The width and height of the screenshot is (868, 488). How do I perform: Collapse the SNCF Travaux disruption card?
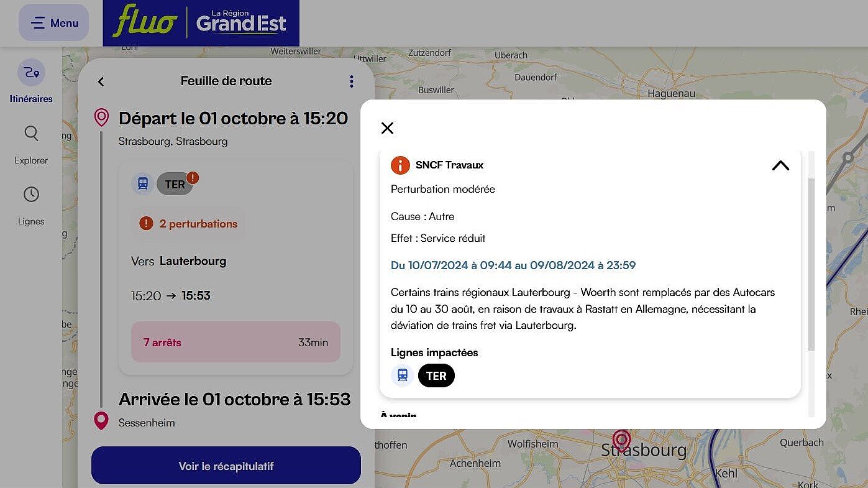(x=780, y=165)
